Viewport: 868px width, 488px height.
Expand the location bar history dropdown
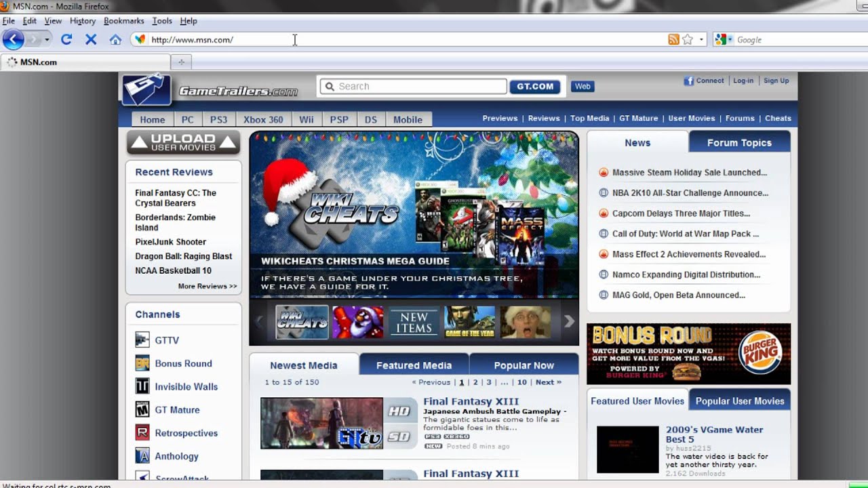click(701, 40)
